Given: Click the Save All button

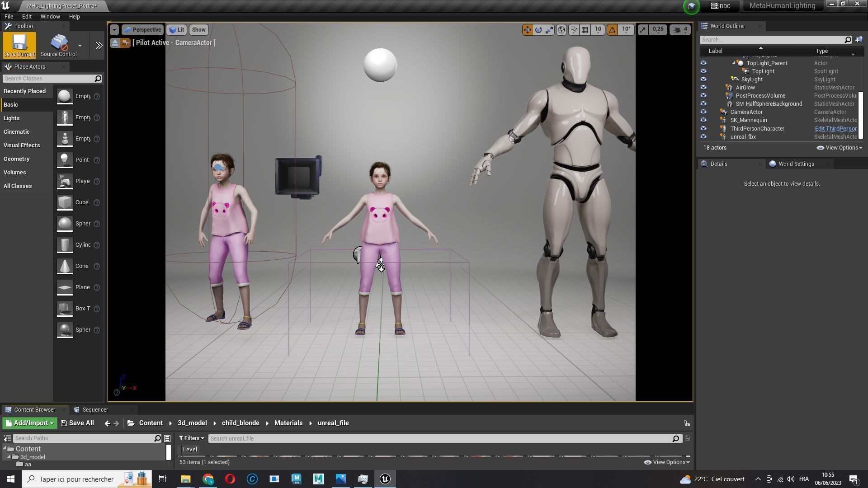Looking at the screenshot, I should coord(77,423).
